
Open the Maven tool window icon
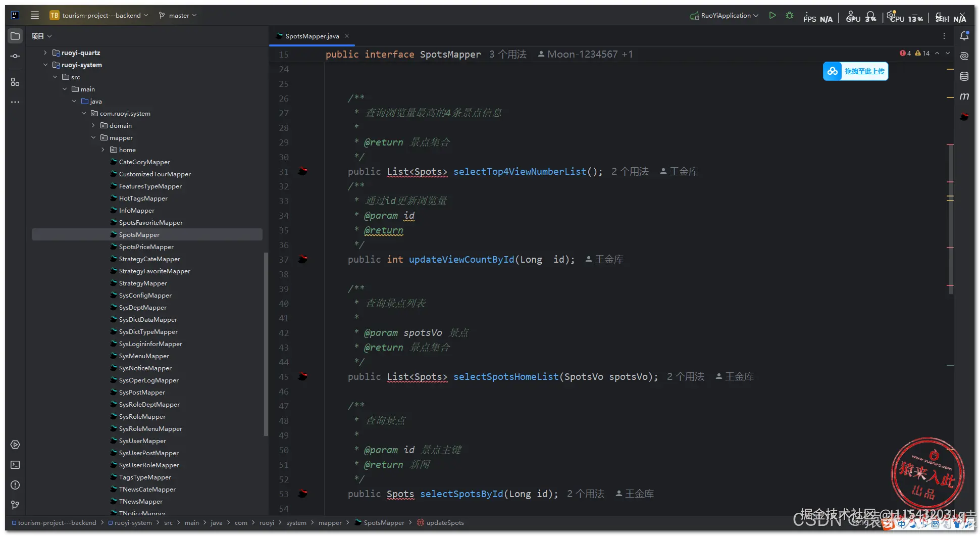pos(964,96)
